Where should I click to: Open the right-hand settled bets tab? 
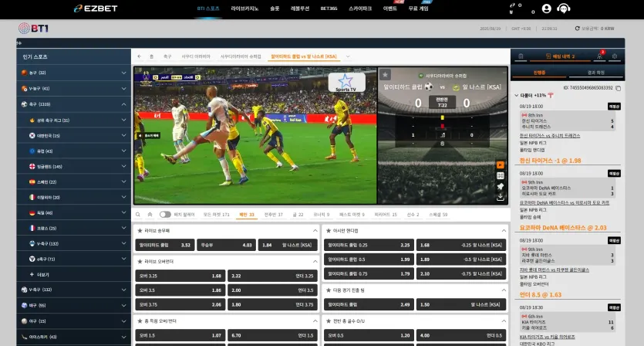[x=595, y=73]
